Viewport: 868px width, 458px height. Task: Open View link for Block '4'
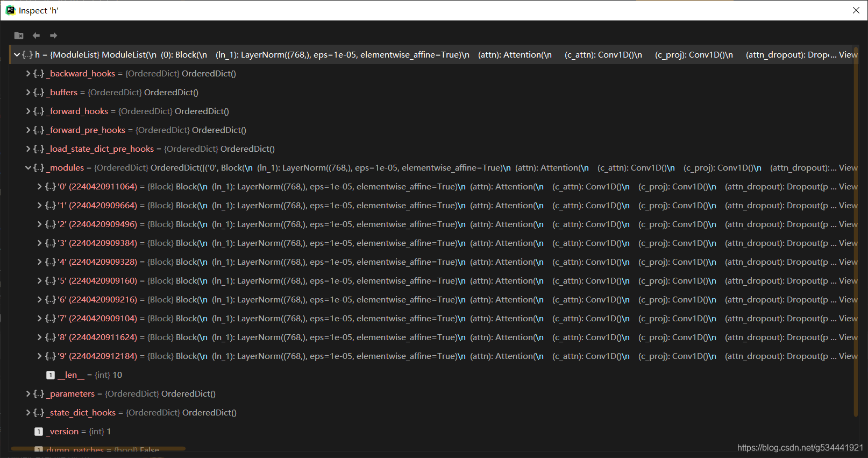(x=848, y=262)
